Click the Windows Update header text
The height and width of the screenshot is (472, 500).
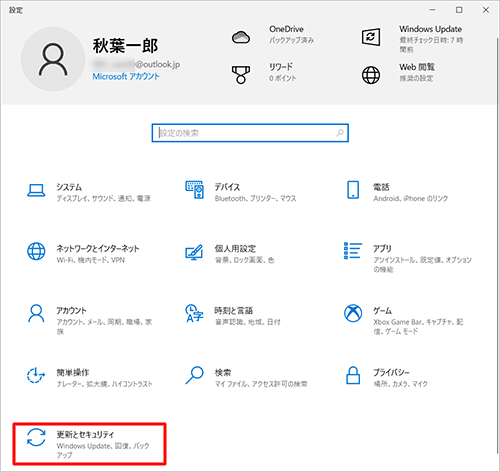pos(431,29)
